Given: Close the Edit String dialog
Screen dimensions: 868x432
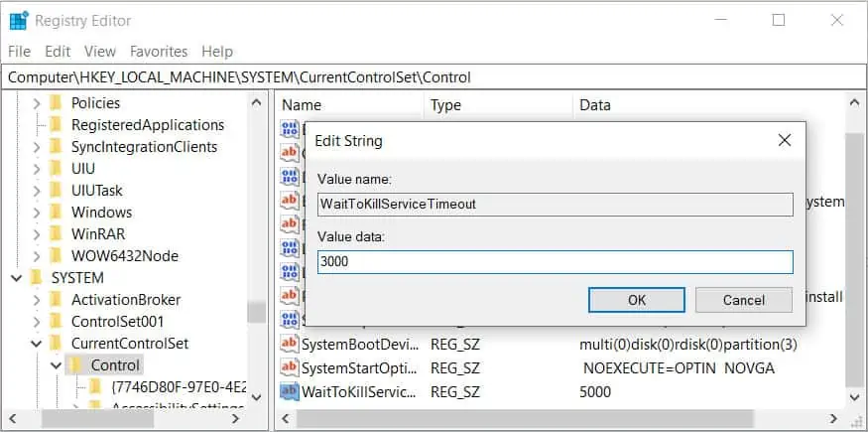Looking at the screenshot, I should coord(785,141).
